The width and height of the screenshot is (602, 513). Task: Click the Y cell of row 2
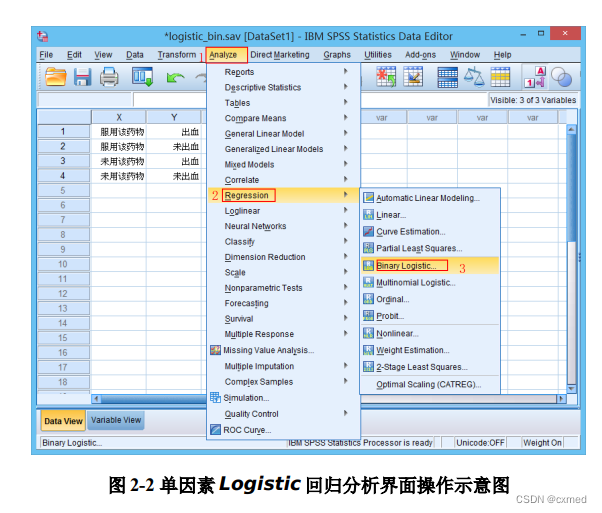tap(174, 146)
